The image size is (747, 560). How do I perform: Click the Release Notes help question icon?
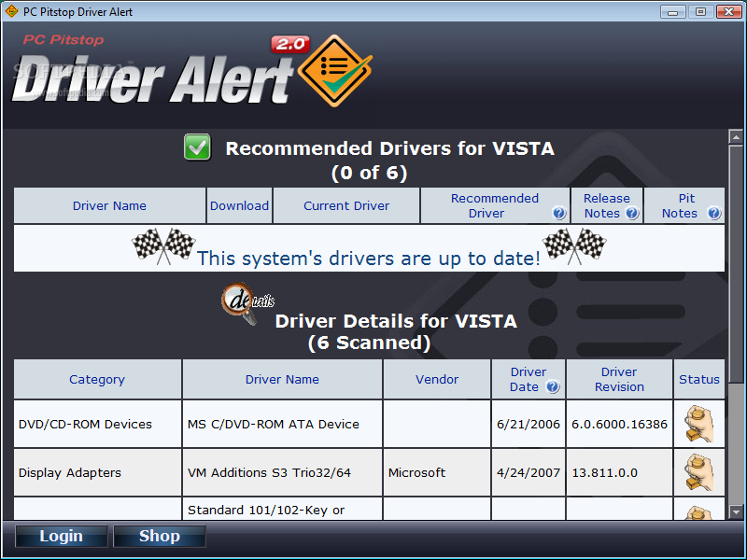632,214
